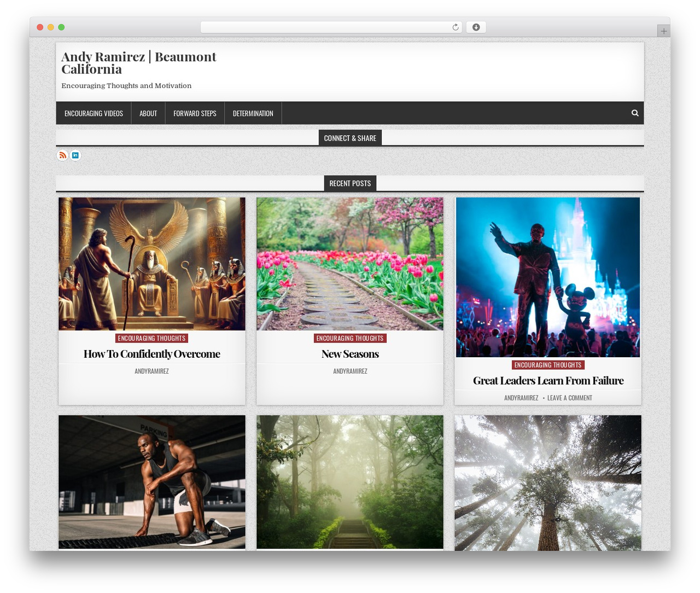The width and height of the screenshot is (700, 593).
Task: Open the post How To Confidently Overcome
Action: click(152, 354)
